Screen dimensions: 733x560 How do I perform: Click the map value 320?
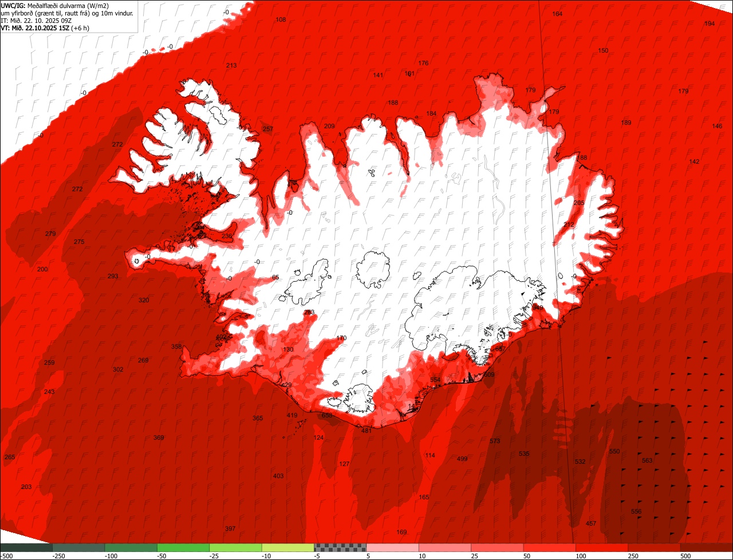click(144, 300)
